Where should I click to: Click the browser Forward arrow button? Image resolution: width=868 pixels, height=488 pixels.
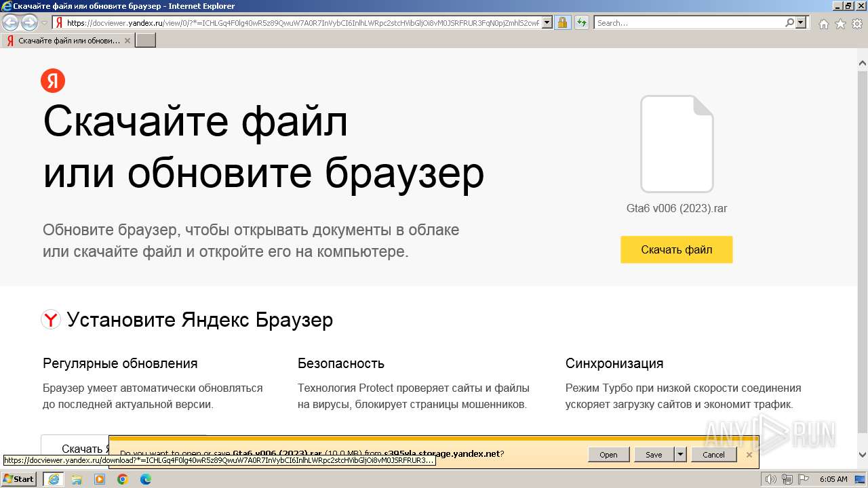click(x=29, y=23)
